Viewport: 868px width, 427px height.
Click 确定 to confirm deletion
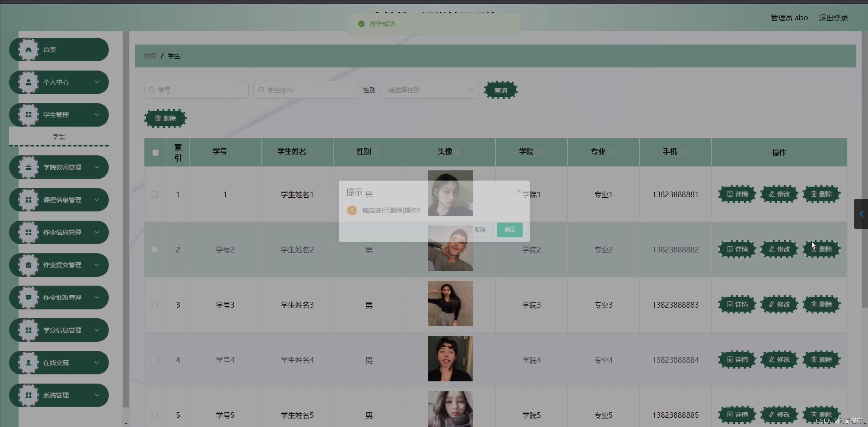(x=509, y=230)
